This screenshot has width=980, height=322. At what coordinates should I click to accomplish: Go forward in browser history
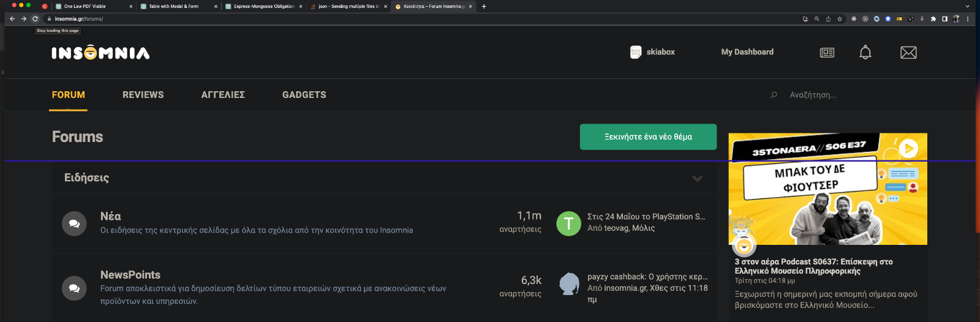(24, 19)
